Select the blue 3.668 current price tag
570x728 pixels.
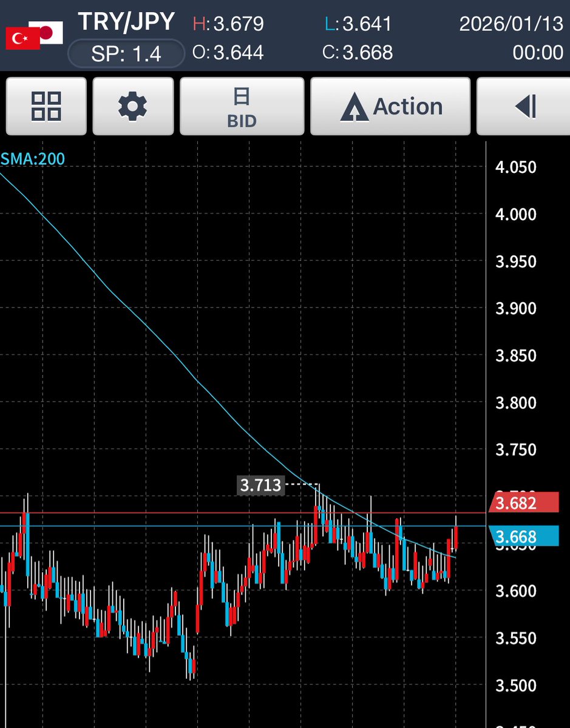524,536
